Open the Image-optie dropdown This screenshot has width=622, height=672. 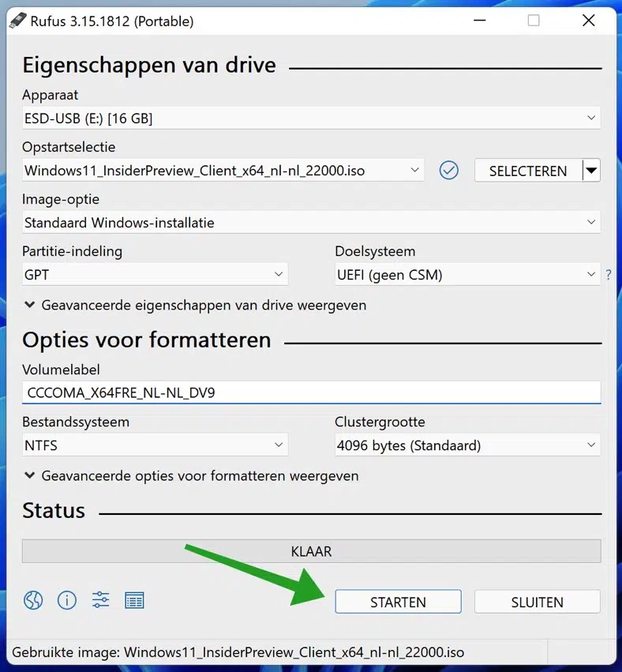pyautogui.click(x=312, y=223)
